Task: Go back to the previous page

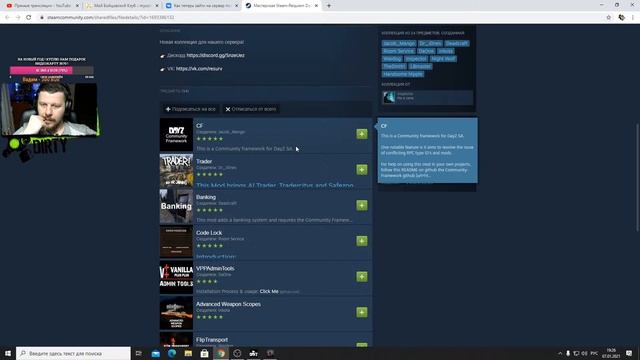Action: [x=7, y=17]
